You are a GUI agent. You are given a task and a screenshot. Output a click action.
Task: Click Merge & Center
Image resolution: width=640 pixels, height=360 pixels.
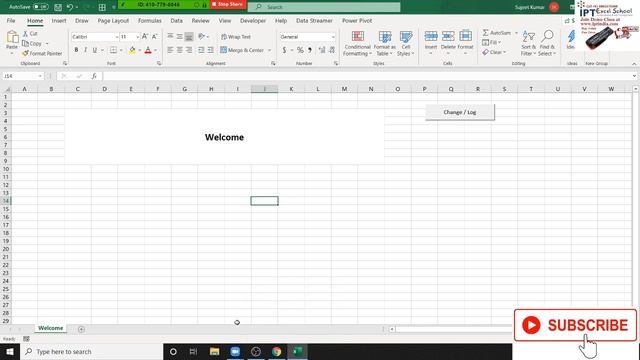(x=242, y=50)
